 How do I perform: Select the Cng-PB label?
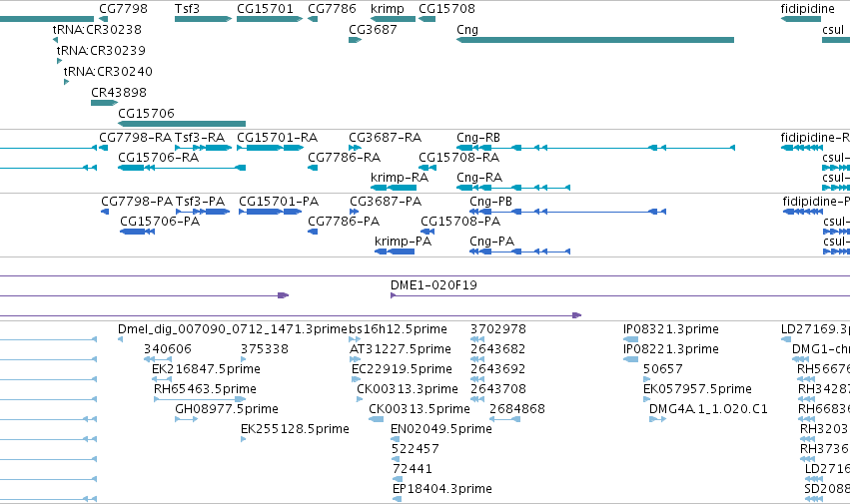[490, 202]
